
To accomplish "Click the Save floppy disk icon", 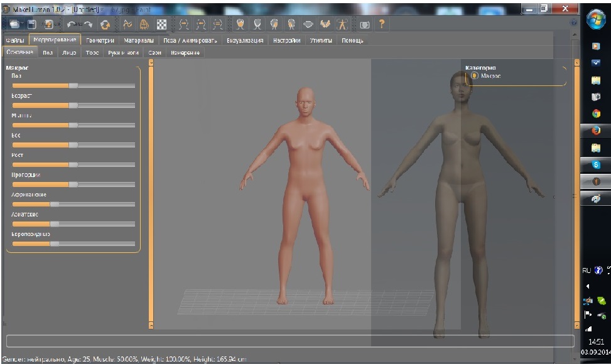I will [31, 24].
